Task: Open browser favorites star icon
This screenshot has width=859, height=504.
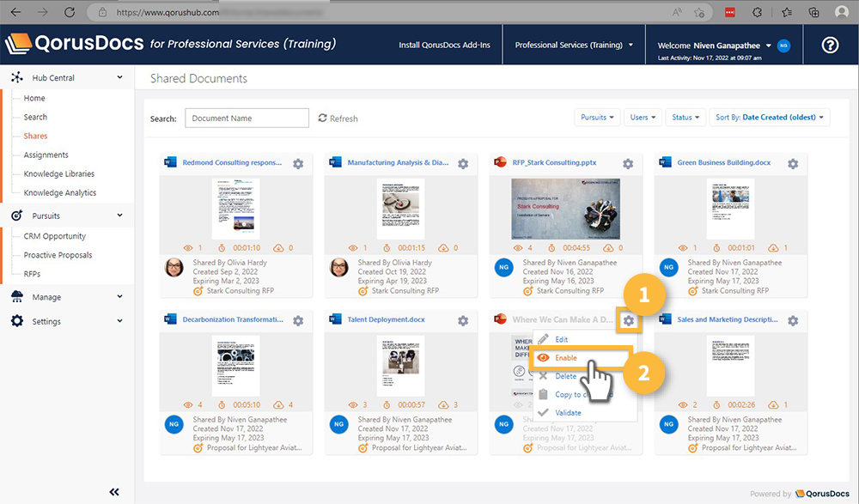Action: point(787,12)
